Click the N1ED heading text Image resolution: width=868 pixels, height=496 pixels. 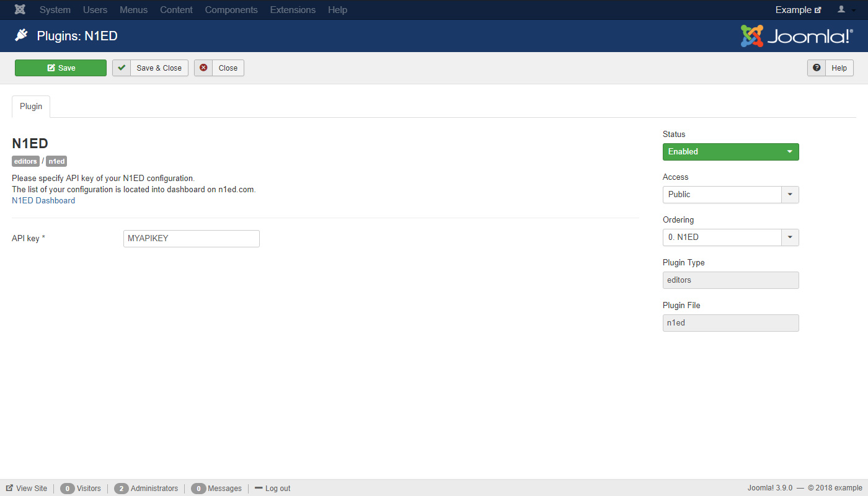pos(30,143)
